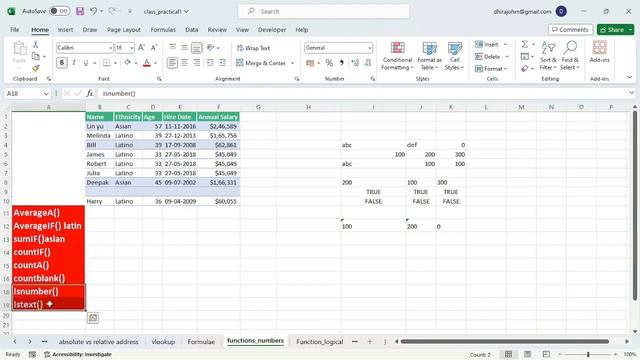Center cell content horizontally
Image resolution: width=640 pixels, height=360 pixels.
[x=184, y=63]
